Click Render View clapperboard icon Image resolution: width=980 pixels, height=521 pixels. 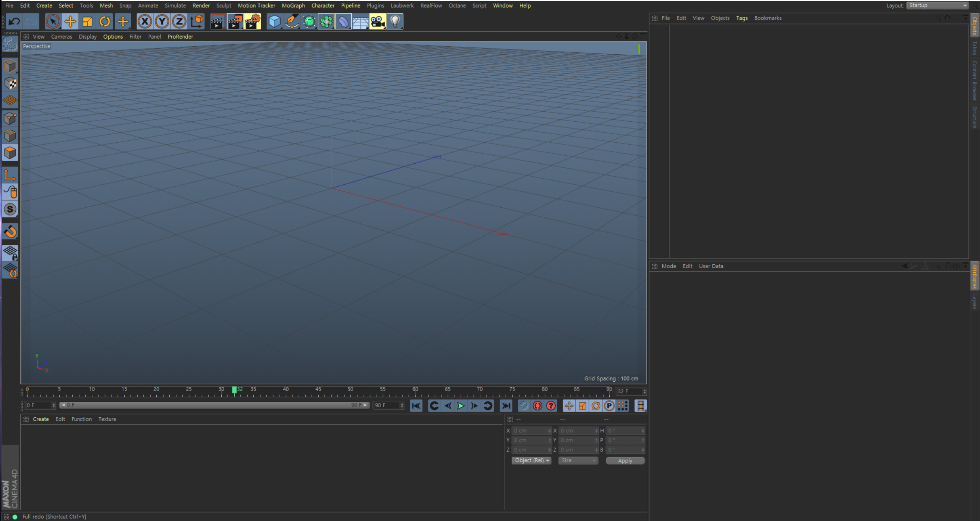click(218, 21)
